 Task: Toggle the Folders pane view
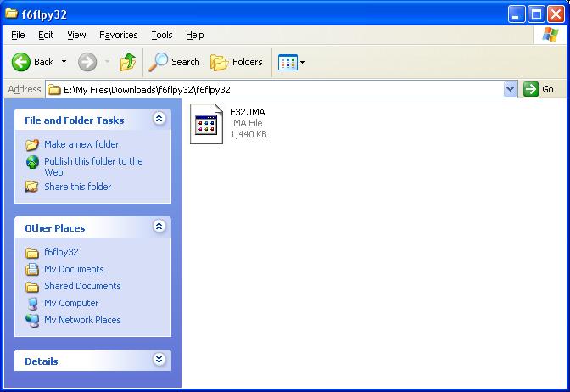pos(237,62)
